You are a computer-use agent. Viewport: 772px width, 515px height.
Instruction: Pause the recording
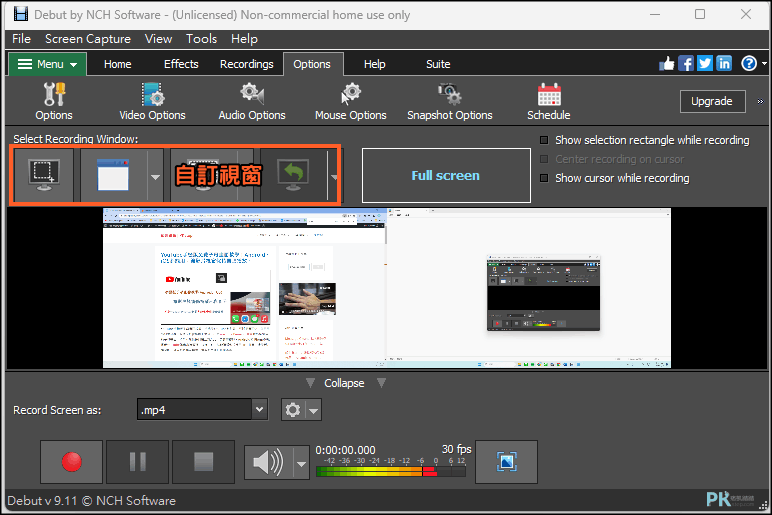(x=137, y=462)
